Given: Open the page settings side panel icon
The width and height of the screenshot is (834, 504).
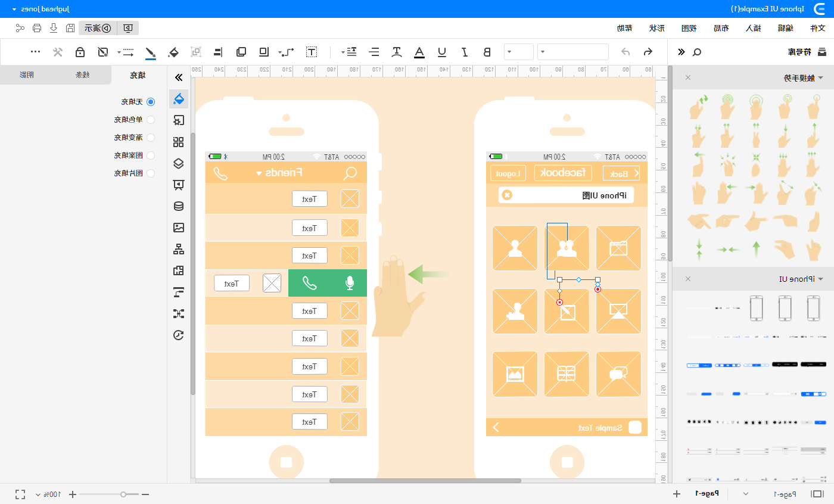Looking at the screenshot, I should [x=178, y=120].
